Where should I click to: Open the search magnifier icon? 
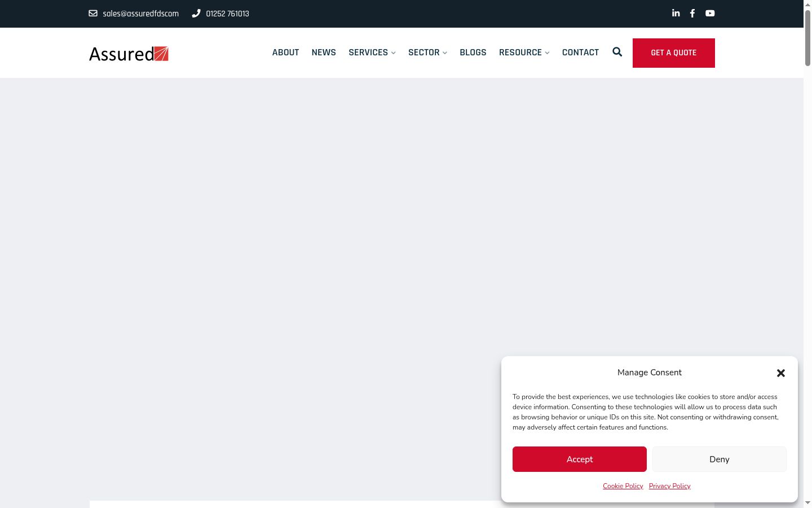click(x=617, y=52)
